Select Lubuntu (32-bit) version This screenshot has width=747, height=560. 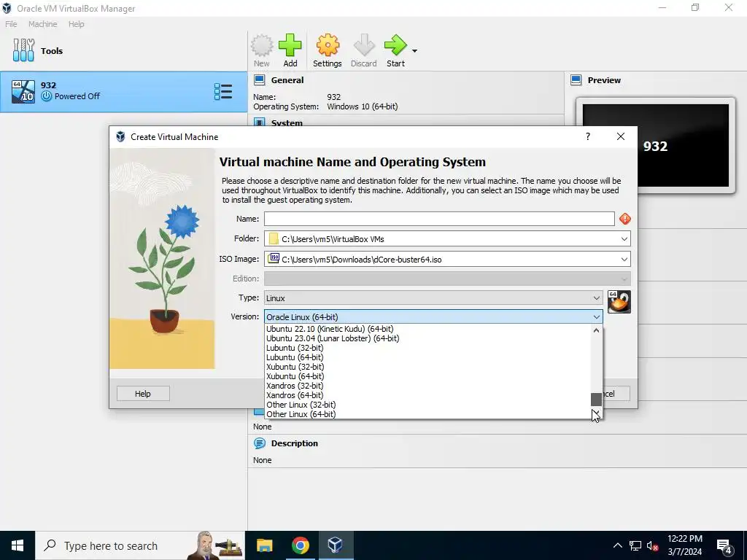295,348
